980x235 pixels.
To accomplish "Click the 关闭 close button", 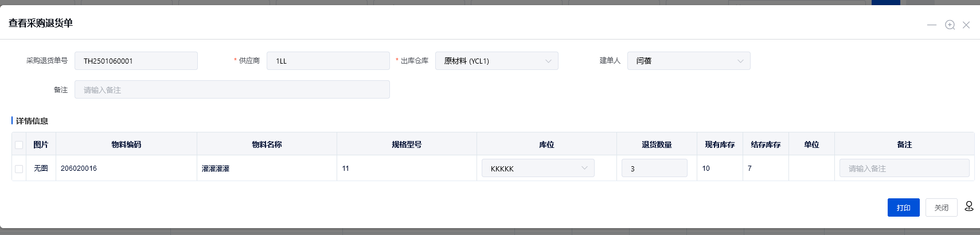I will point(941,207).
